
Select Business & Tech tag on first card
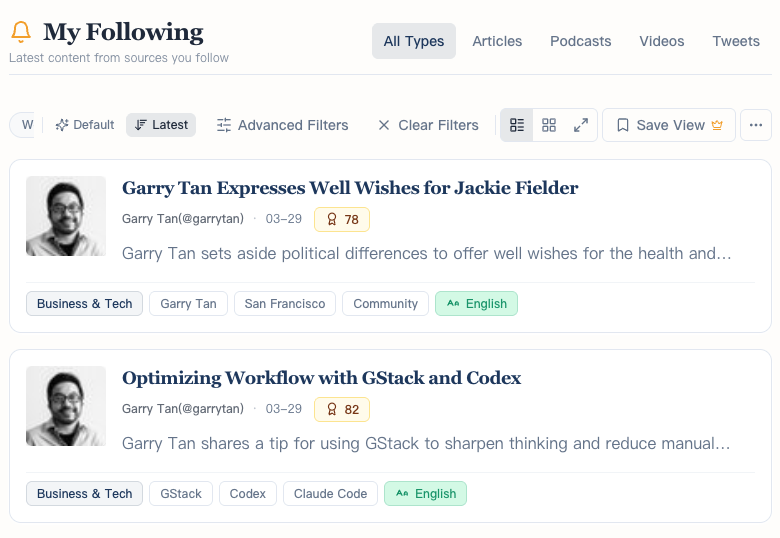click(x=85, y=304)
